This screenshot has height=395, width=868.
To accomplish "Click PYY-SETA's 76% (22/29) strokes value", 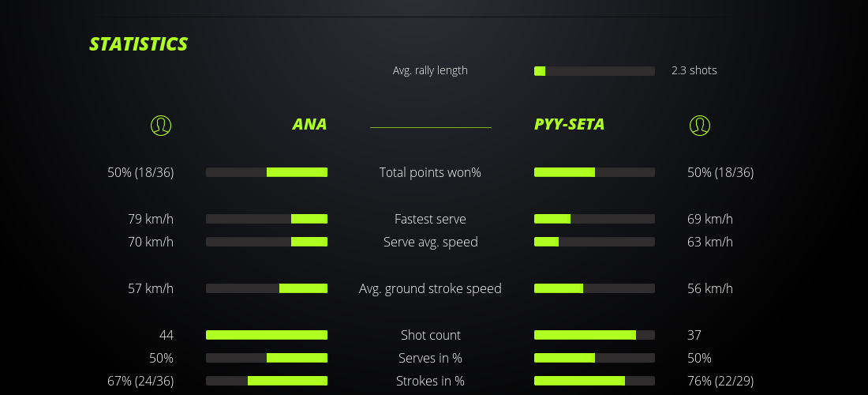I will click(x=720, y=381).
